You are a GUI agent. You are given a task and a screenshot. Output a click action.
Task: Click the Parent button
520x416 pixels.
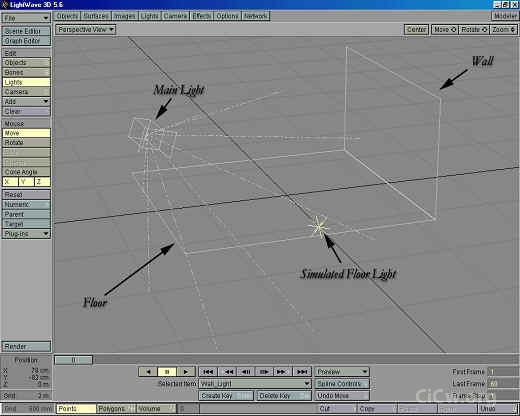(x=26, y=214)
